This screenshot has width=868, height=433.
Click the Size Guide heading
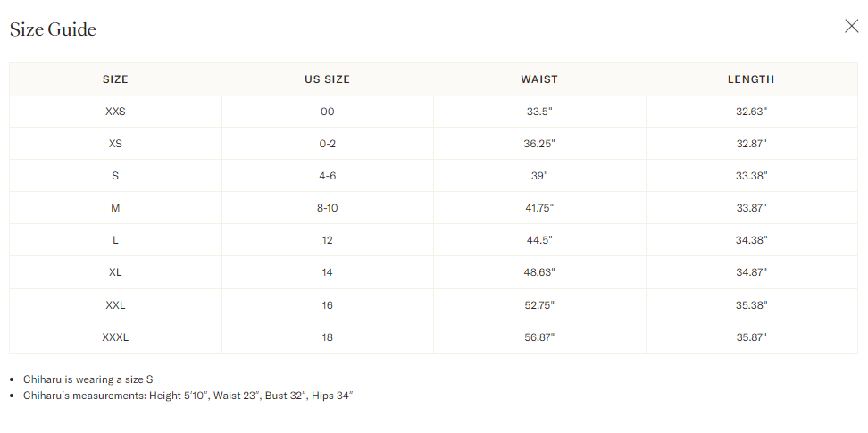coord(53,29)
